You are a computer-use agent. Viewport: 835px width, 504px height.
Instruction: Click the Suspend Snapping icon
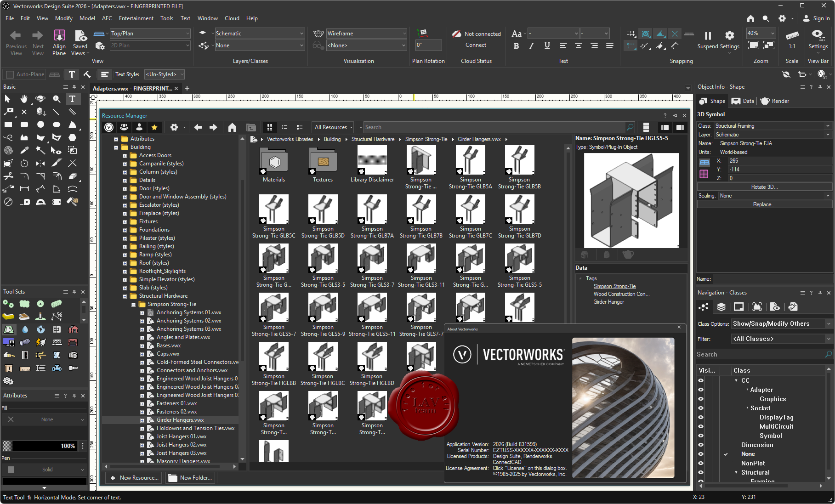[708, 36]
